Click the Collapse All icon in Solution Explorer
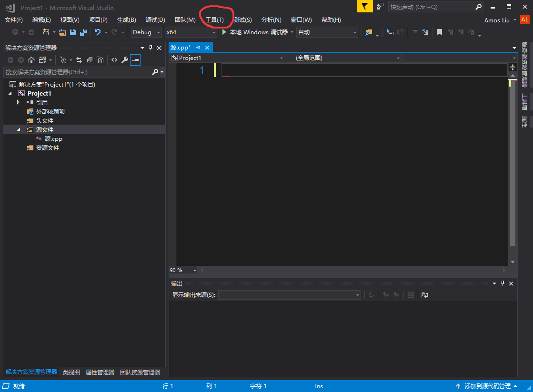Image resolution: width=533 pixels, height=392 pixels. [90, 60]
